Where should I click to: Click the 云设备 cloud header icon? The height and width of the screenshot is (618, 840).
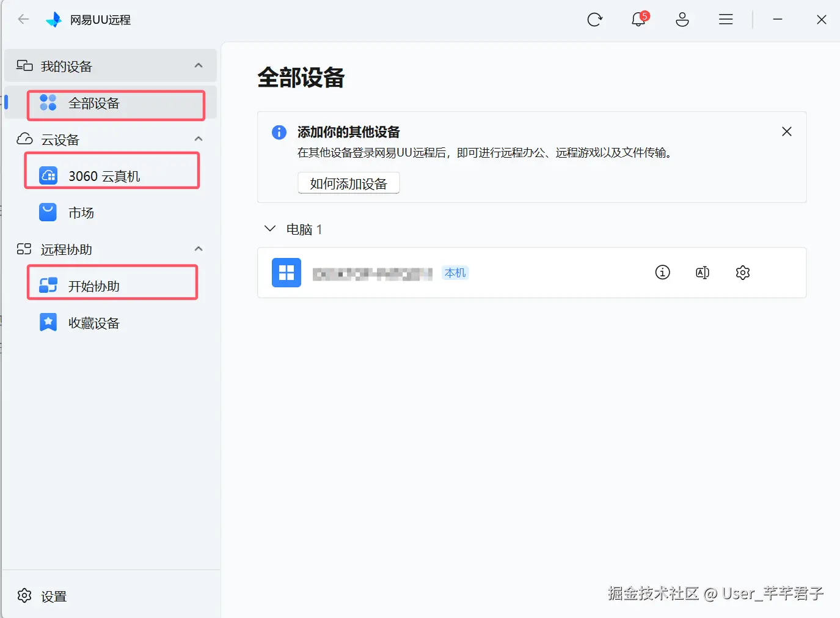point(24,139)
